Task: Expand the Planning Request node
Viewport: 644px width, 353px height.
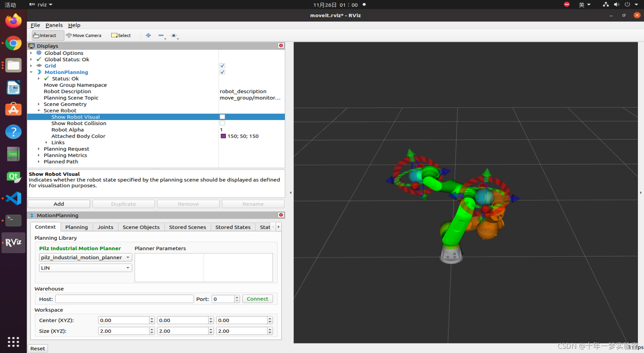Action: click(x=39, y=149)
